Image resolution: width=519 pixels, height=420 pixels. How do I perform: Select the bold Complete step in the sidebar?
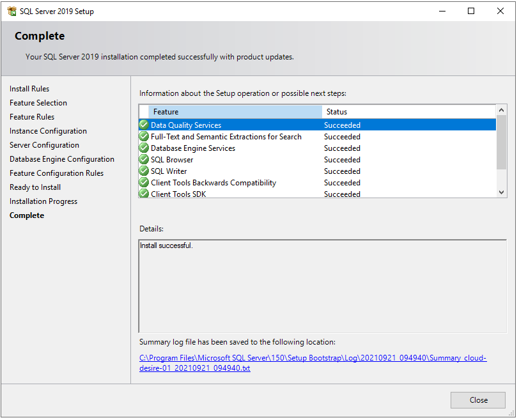27,215
